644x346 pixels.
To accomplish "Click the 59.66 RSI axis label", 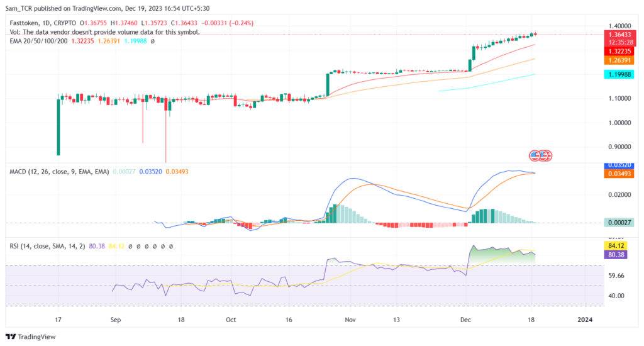I will point(616,276).
